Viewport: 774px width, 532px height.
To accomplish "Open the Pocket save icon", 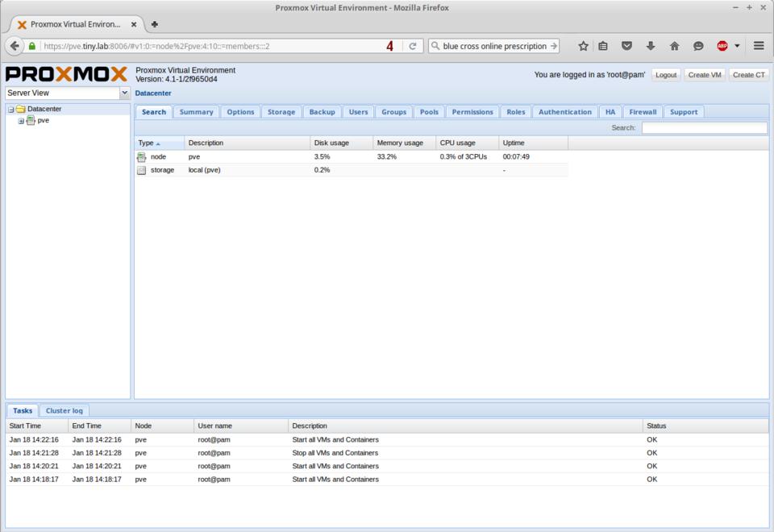I will pos(627,46).
